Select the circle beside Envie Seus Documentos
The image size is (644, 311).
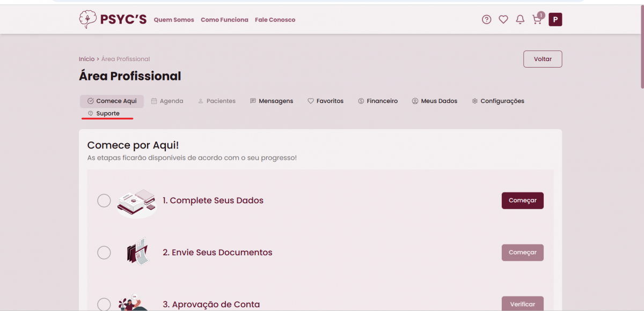point(104,253)
